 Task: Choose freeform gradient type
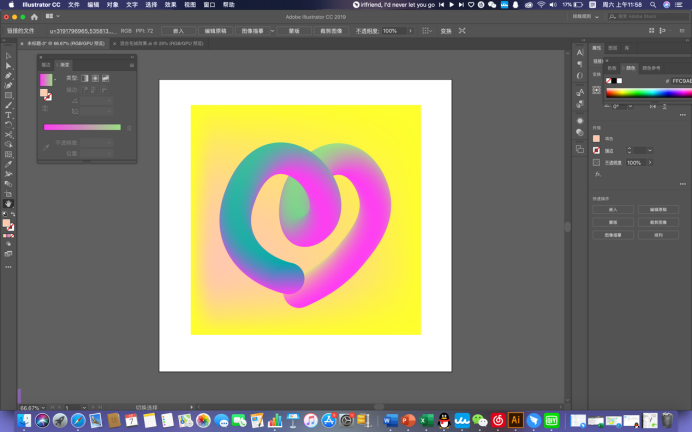[x=105, y=78]
